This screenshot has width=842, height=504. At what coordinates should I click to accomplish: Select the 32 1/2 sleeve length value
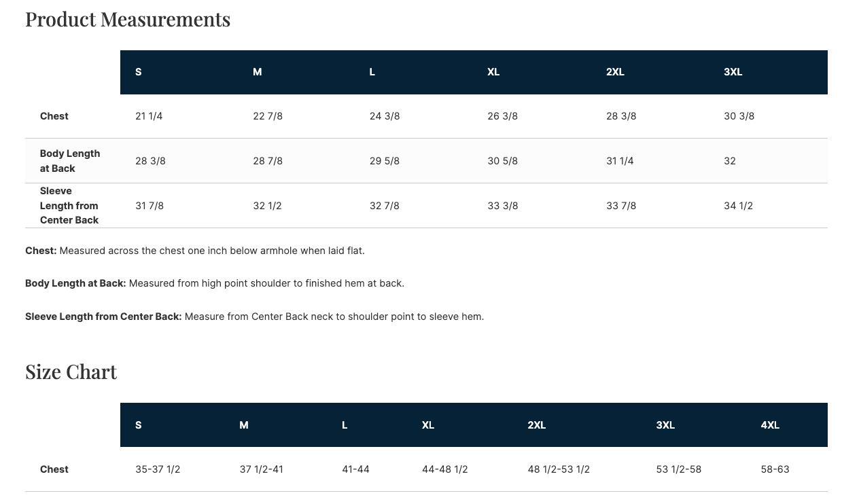coord(267,206)
